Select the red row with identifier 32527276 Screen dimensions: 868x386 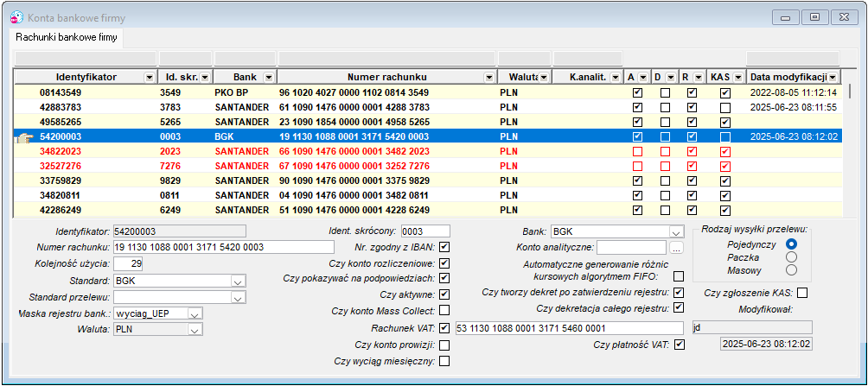(x=429, y=166)
